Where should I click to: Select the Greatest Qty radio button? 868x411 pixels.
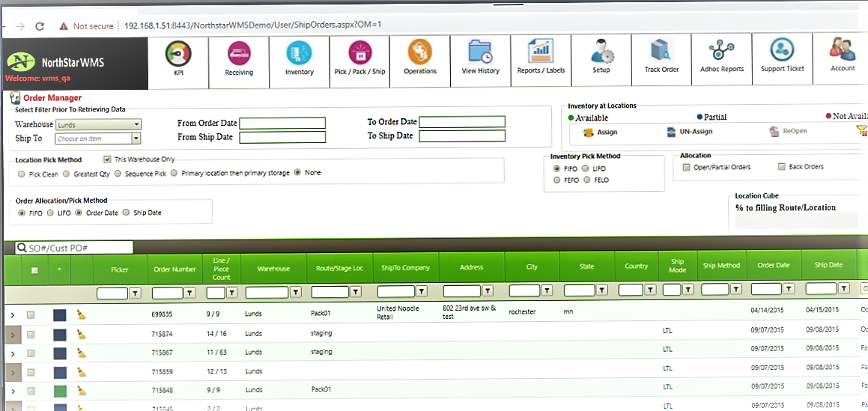coord(66,174)
